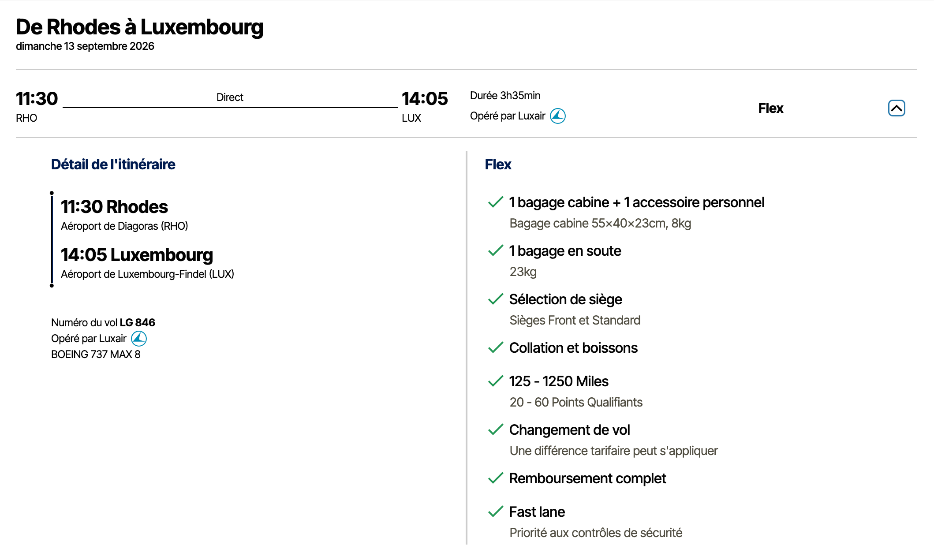This screenshot has height=560, width=934.
Task: Click the checkmark beside 125 - 1250 Miles
Action: tap(496, 381)
